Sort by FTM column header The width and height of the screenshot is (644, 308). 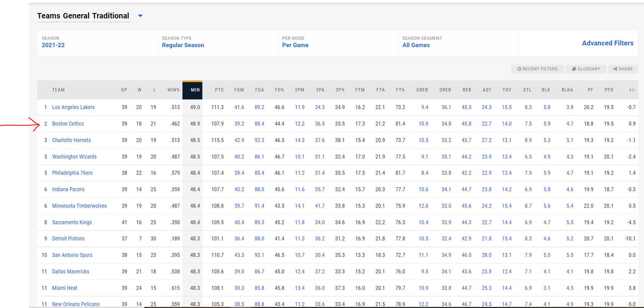[360, 90]
